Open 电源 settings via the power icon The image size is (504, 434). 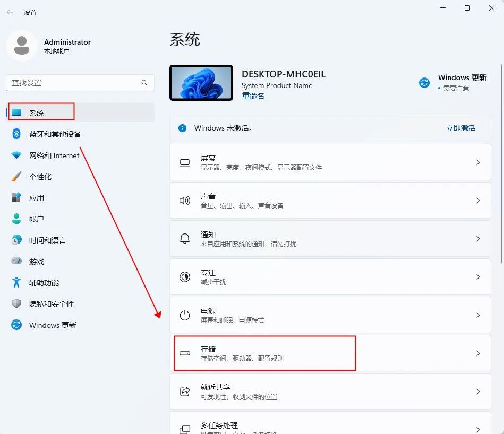coord(184,315)
